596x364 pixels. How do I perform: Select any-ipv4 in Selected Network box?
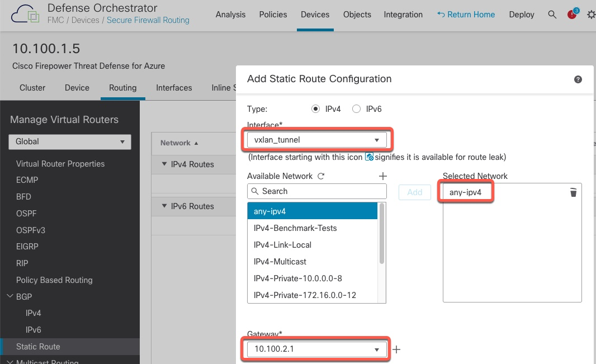[x=465, y=192]
